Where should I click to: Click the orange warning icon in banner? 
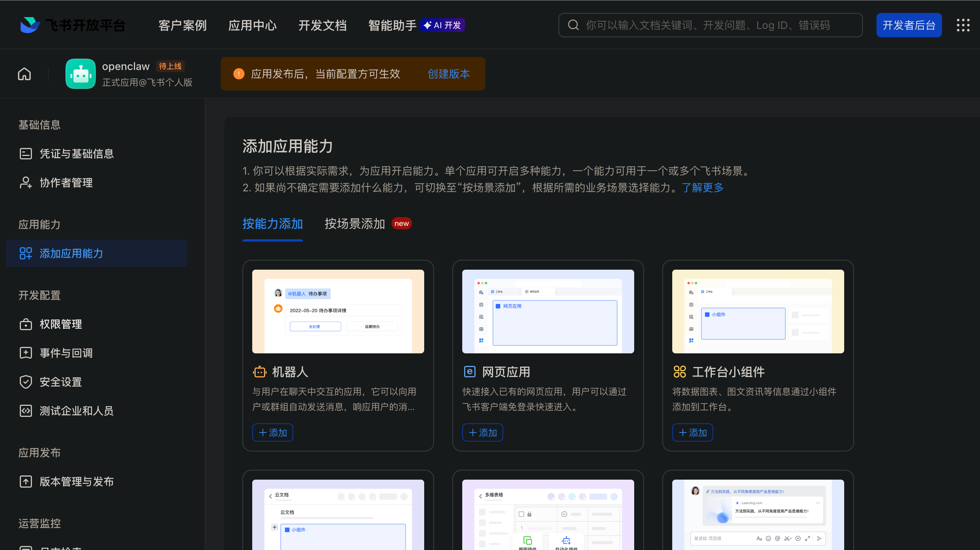click(x=239, y=74)
